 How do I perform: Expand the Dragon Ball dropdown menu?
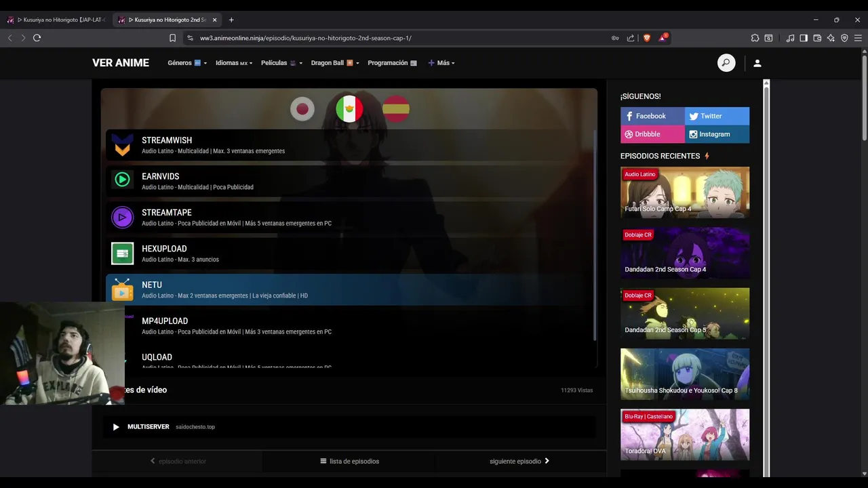pos(335,63)
